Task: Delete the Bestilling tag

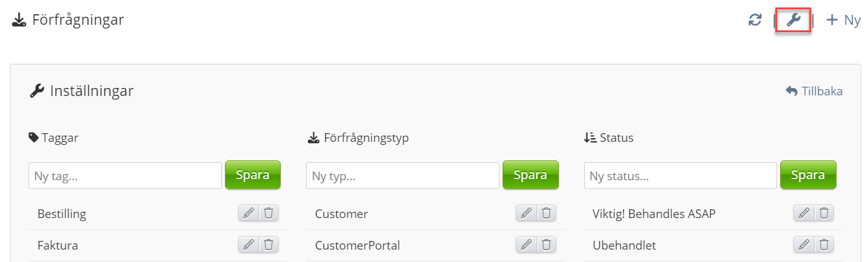Action: click(268, 213)
